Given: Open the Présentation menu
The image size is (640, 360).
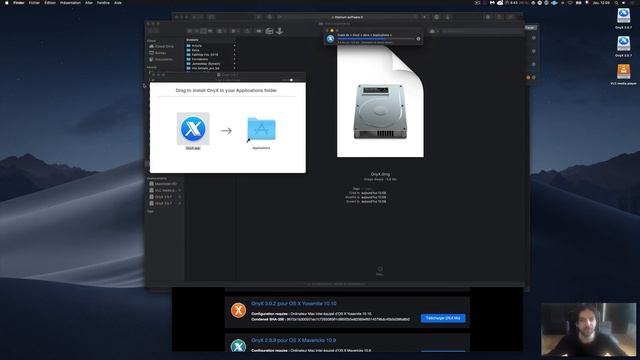Looking at the screenshot, I should 70,2.
